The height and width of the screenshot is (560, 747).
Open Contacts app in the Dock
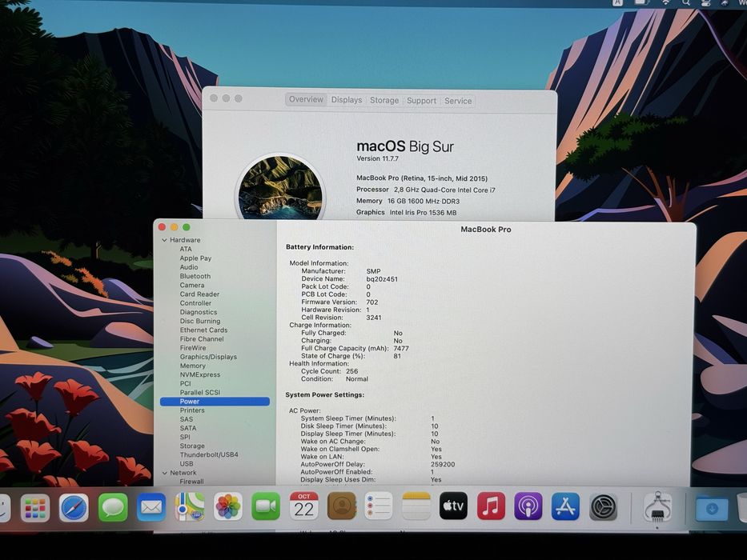pyautogui.click(x=342, y=506)
